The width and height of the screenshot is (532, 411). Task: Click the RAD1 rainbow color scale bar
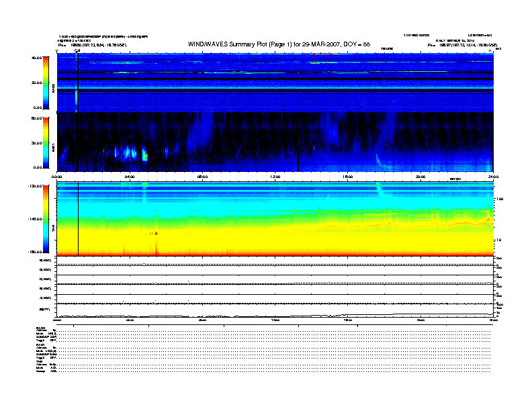(x=46, y=142)
